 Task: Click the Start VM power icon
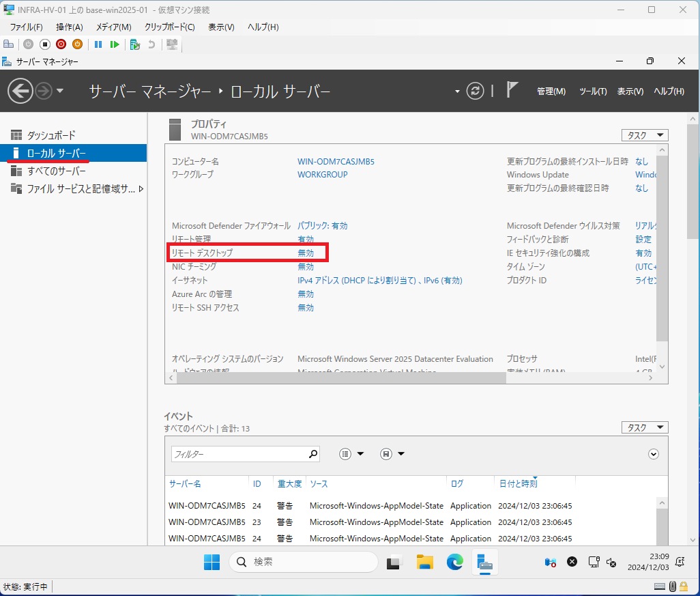29,44
